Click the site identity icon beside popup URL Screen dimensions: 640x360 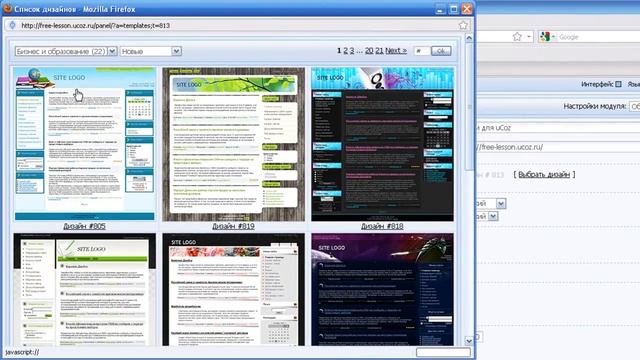[12, 25]
